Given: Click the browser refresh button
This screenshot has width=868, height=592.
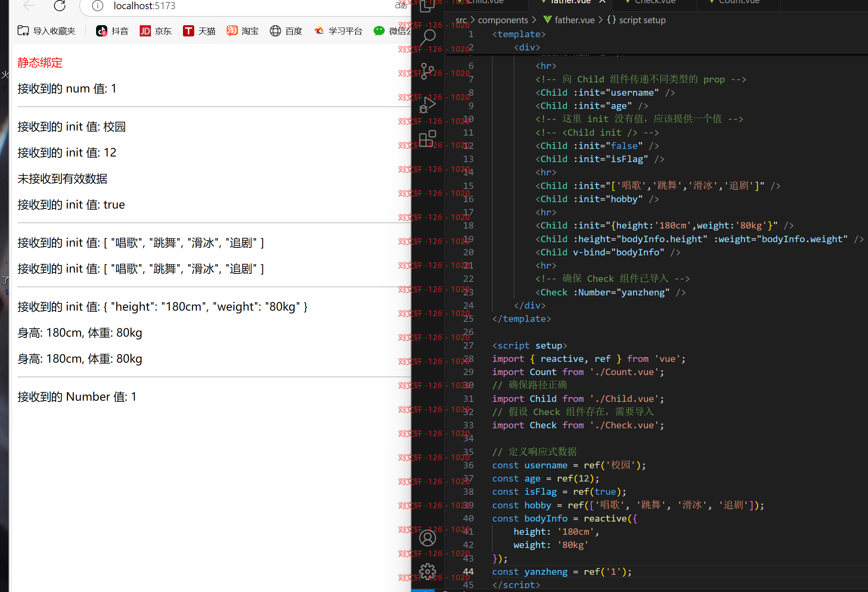Looking at the screenshot, I should 60,6.
